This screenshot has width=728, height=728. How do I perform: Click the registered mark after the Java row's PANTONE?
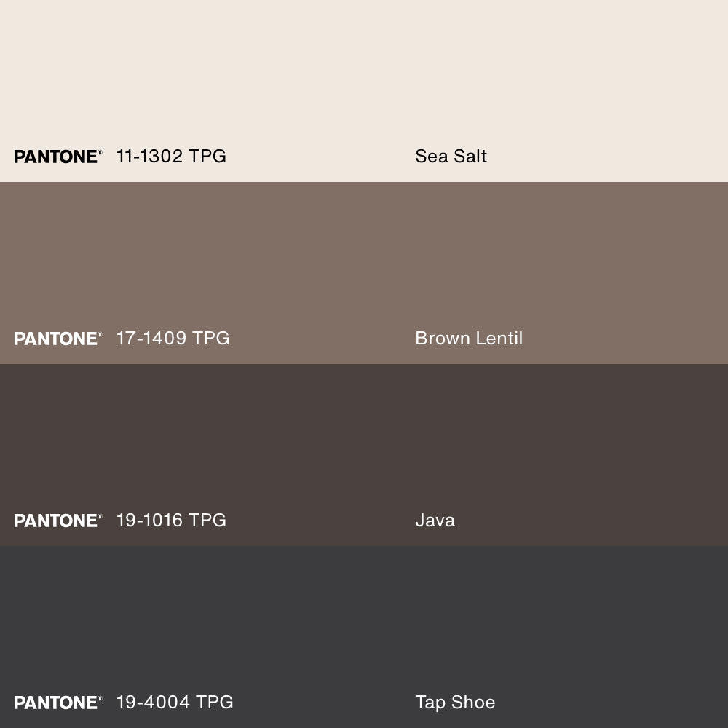(x=100, y=516)
